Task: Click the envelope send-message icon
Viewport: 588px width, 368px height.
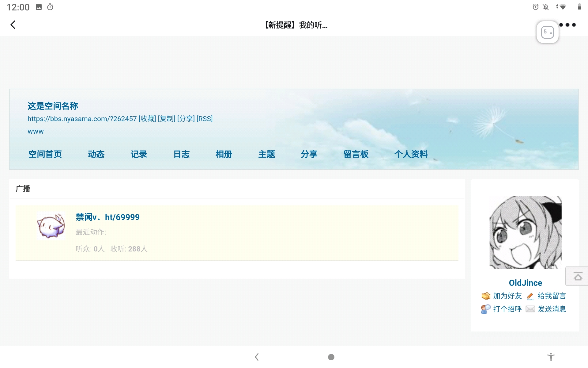Action: [530, 309]
